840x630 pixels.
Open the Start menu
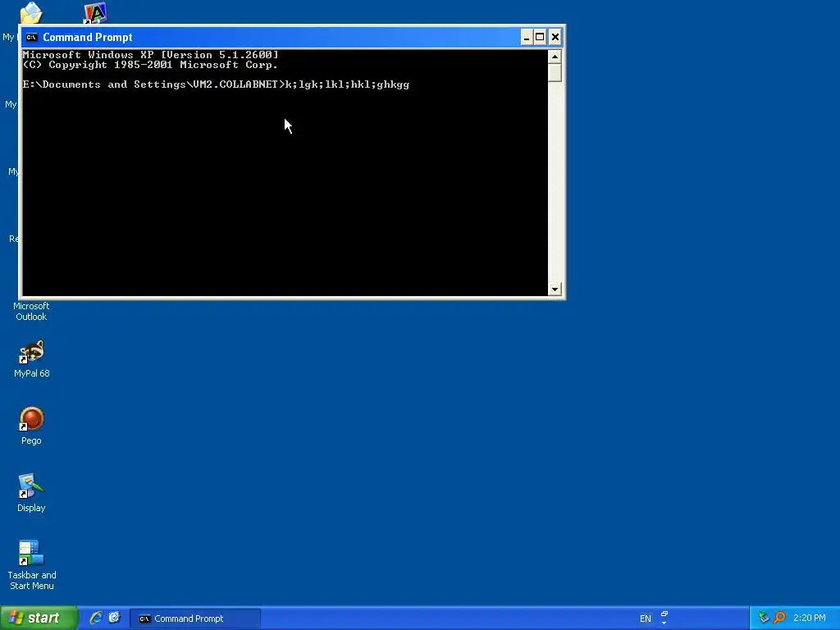pos(39,618)
